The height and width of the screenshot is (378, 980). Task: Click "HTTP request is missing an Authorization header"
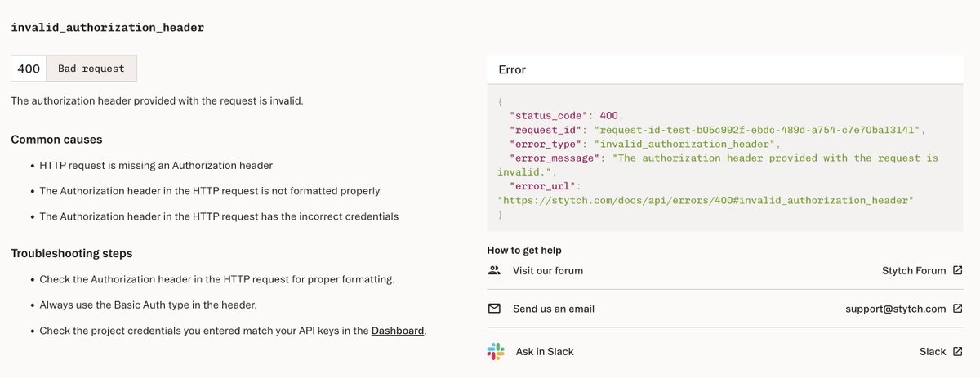pos(156,165)
